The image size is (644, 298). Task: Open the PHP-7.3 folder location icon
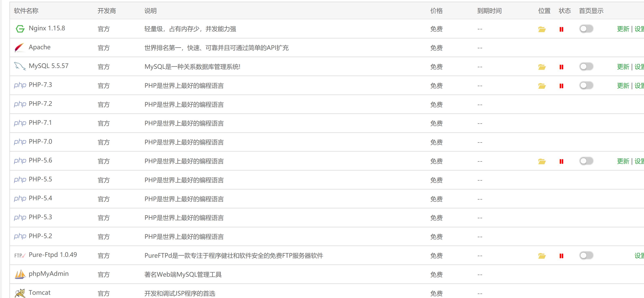coord(542,86)
